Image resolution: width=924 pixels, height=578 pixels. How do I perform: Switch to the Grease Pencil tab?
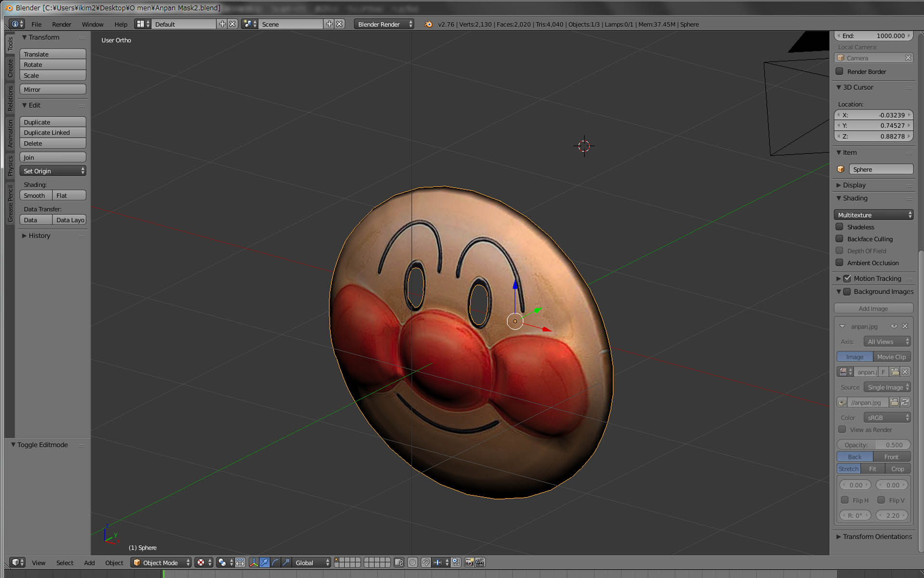coord(10,204)
